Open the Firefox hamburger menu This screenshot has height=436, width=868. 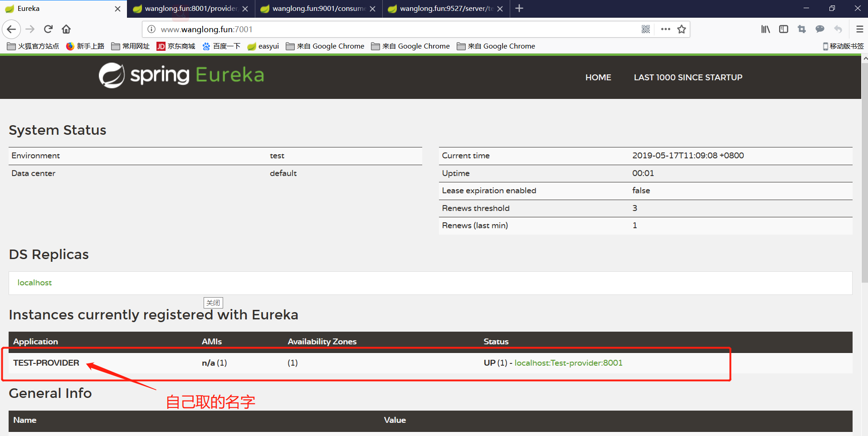pos(859,29)
